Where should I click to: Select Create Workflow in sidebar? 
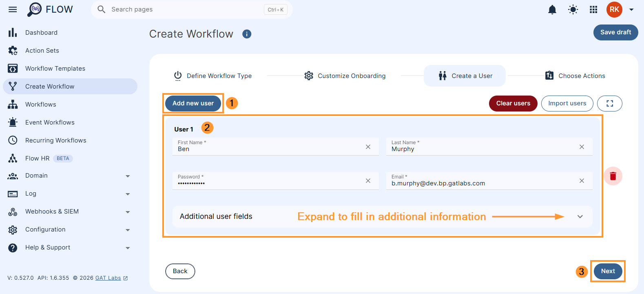click(x=70, y=87)
